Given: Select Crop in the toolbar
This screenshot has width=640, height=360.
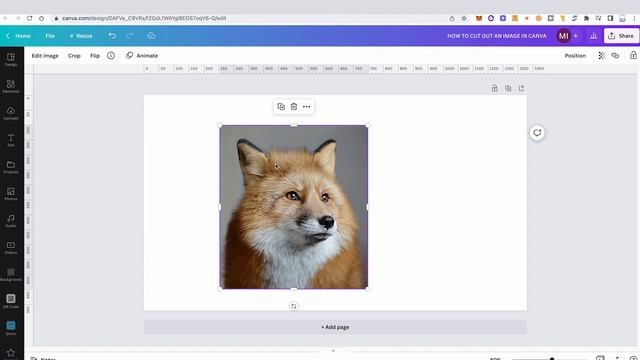Looking at the screenshot, I should [74, 56].
